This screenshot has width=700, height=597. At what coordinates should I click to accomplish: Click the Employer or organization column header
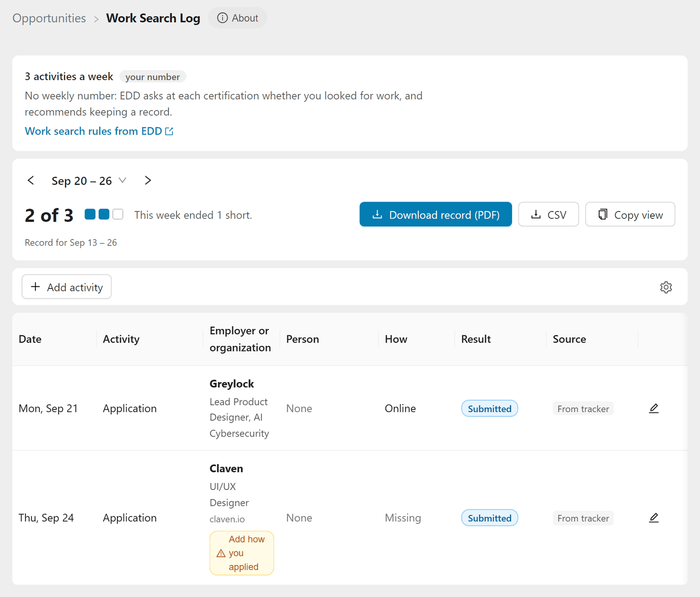240,339
